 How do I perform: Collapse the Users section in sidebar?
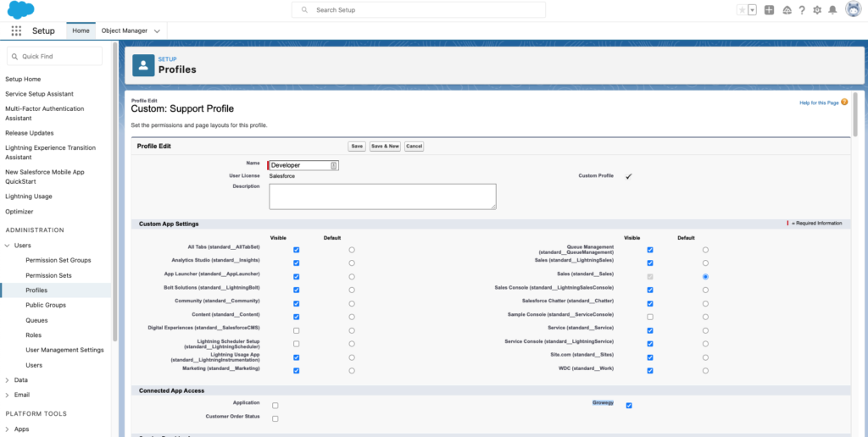click(7, 246)
